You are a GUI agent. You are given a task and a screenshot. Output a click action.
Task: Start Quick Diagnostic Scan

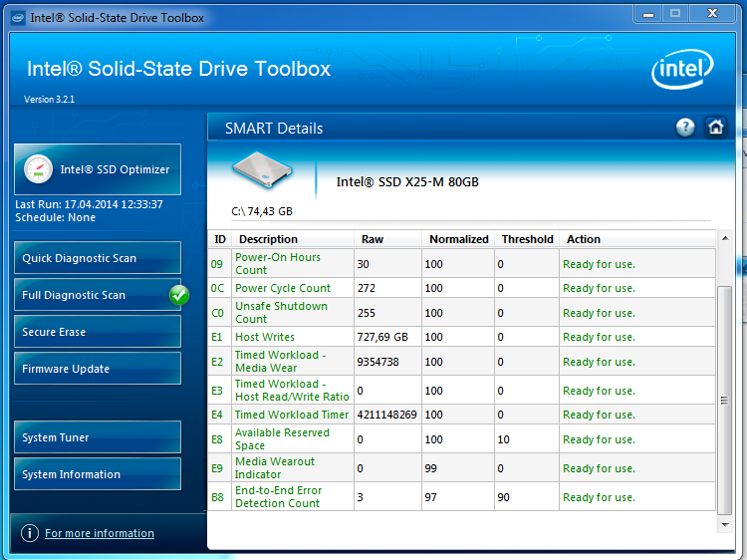[x=98, y=258]
